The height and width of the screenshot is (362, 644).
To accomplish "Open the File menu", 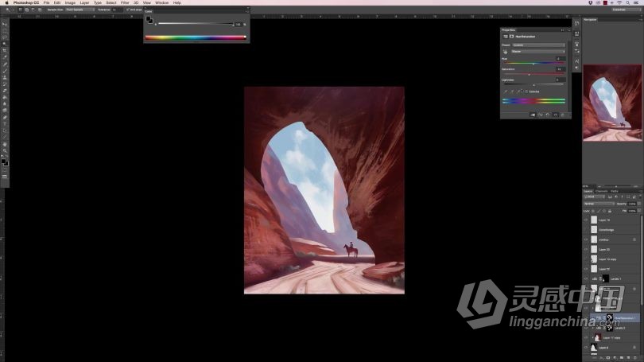I will point(46,2).
